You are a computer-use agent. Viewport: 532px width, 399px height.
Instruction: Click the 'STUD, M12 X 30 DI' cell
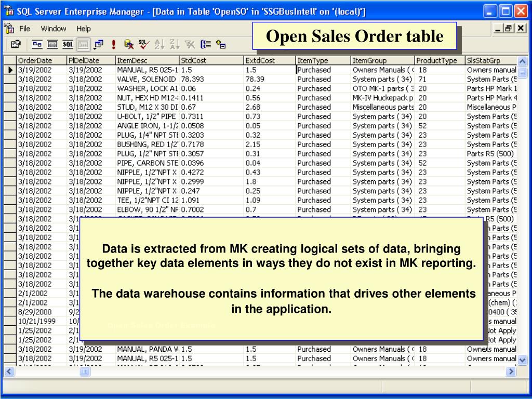point(147,107)
